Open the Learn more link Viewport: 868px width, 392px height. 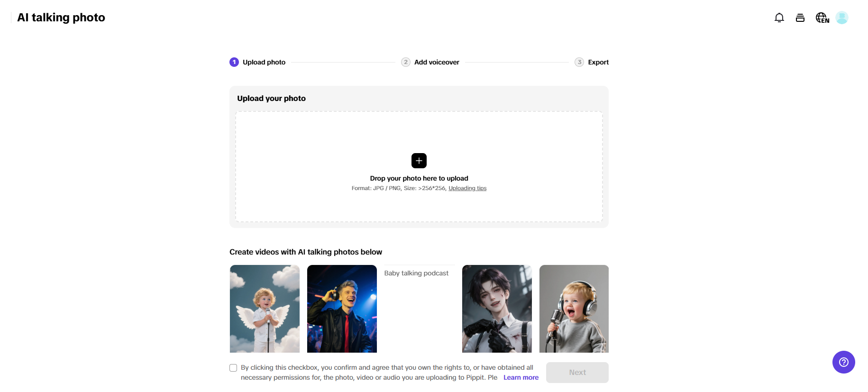tap(521, 378)
